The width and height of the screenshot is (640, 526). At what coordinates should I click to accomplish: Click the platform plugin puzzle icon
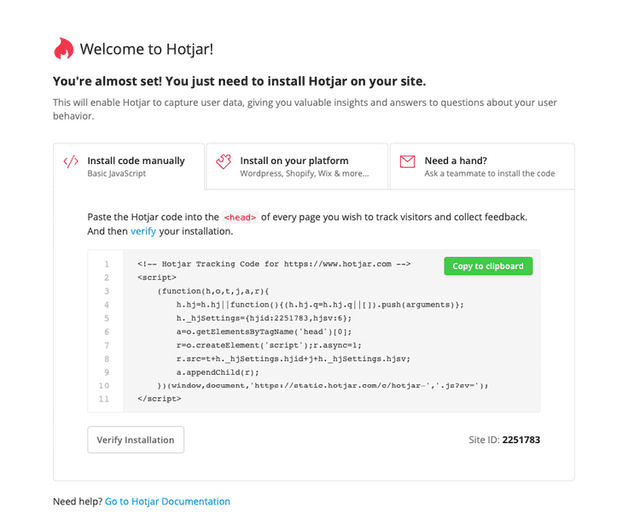point(224,162)
